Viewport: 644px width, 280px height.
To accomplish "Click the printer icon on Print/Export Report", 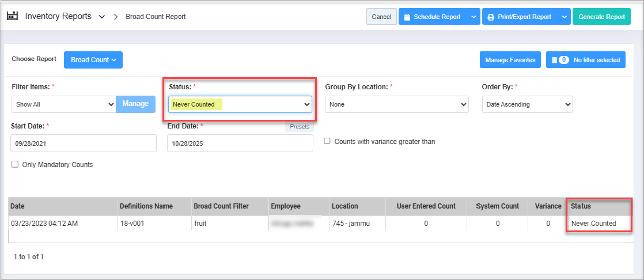I will (491, 17).
